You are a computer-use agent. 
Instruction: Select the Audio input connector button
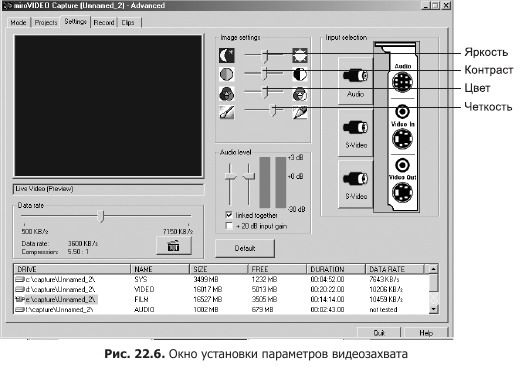point(355,81)
